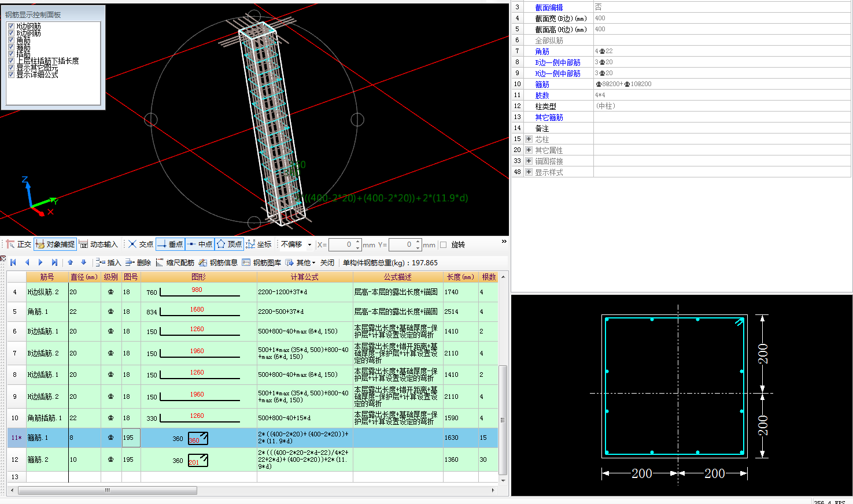Toggle 上层柱插筋下插长度 checkbox

coord(11,61)
